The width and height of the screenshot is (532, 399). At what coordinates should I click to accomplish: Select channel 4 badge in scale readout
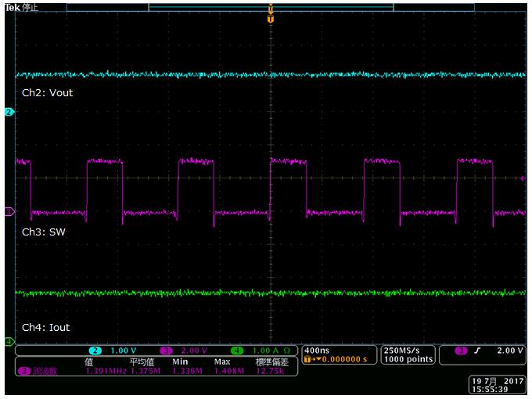click(x=237, y=350)
